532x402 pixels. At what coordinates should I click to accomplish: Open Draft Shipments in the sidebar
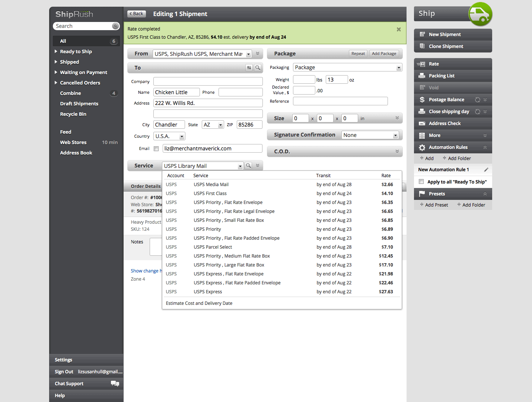(x=79, y=103)
